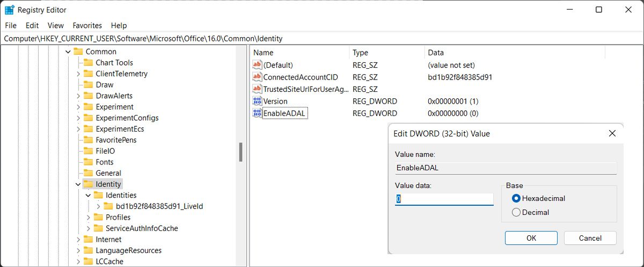Click the LanguageResources folder icon
The image size is (644, 267).
click(89, 250)
